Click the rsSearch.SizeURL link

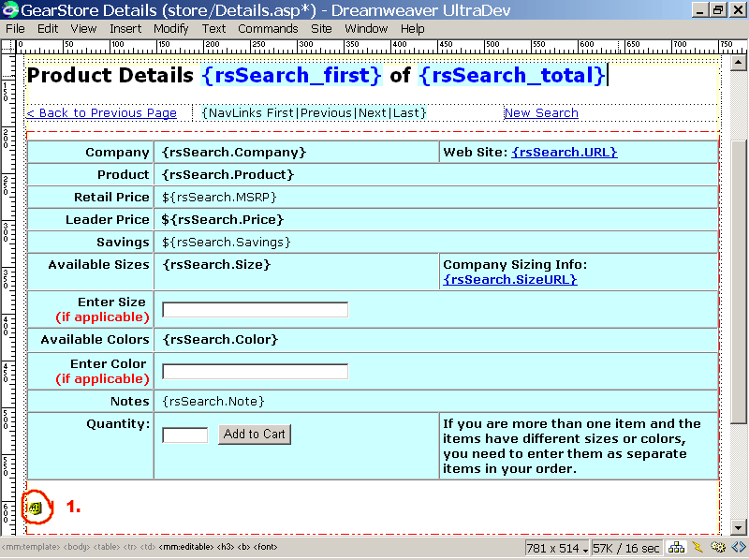click(x=510, y=279)
